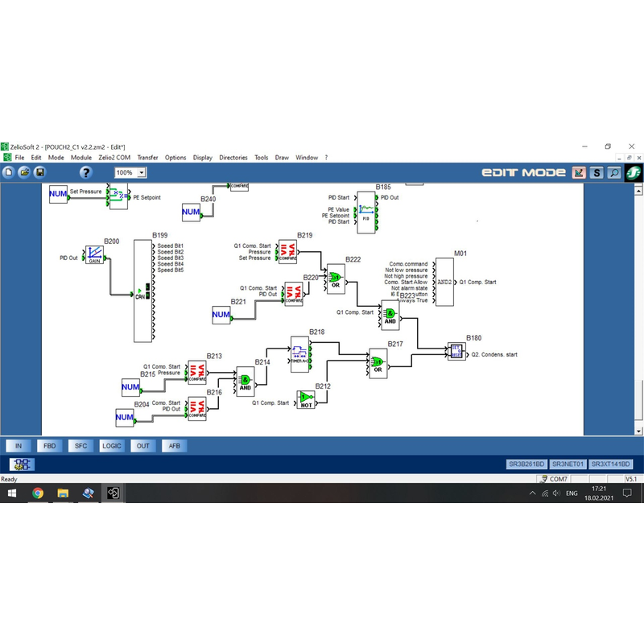This screenshot has height=644, width=644.
Task: Select the B222 OR gate block
Action: (x=336, y=279)
